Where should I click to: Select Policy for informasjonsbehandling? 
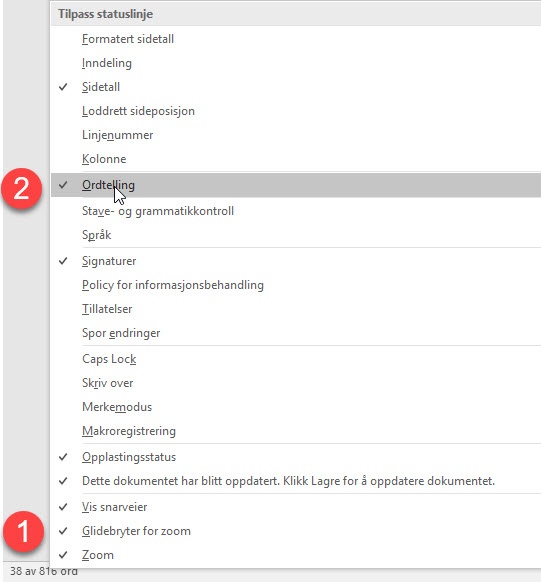[296, 285]
